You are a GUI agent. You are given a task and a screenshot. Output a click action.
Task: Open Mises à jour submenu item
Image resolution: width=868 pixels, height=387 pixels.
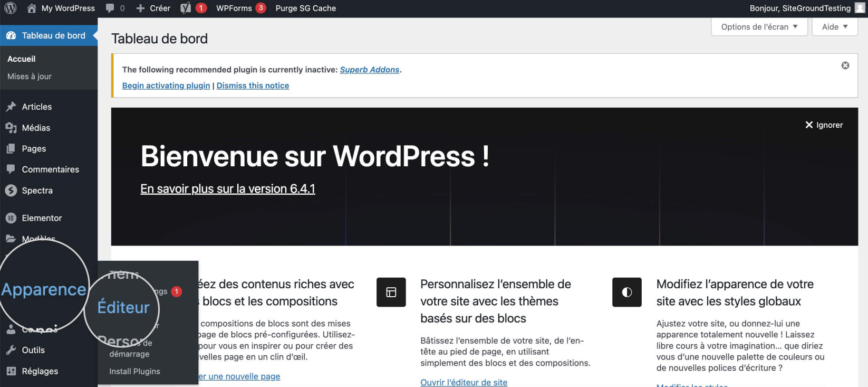point(30,77)
